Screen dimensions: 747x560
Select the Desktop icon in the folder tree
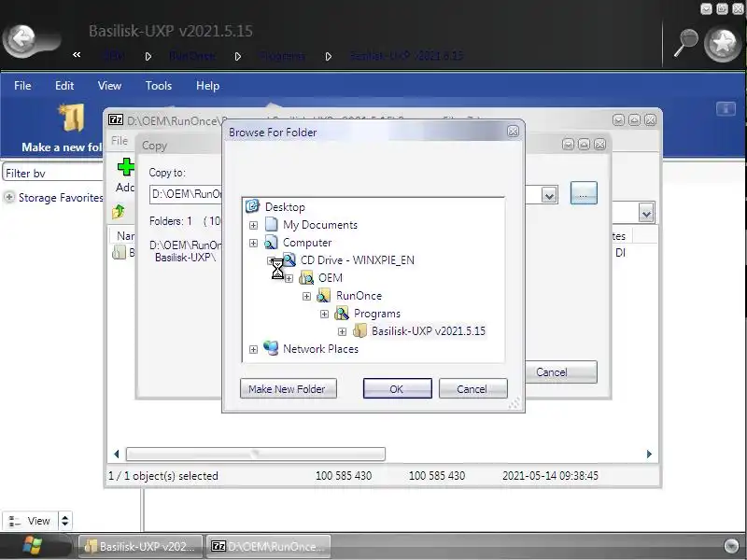coord(252,206)
